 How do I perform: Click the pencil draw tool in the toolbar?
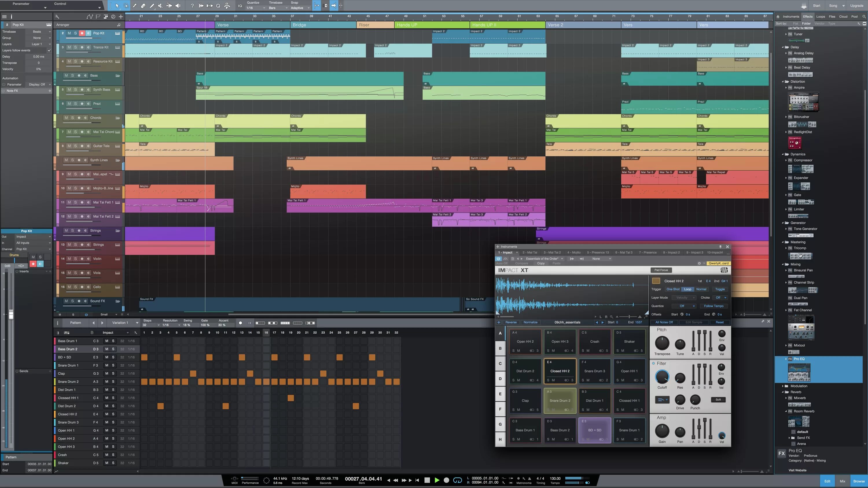134,5
